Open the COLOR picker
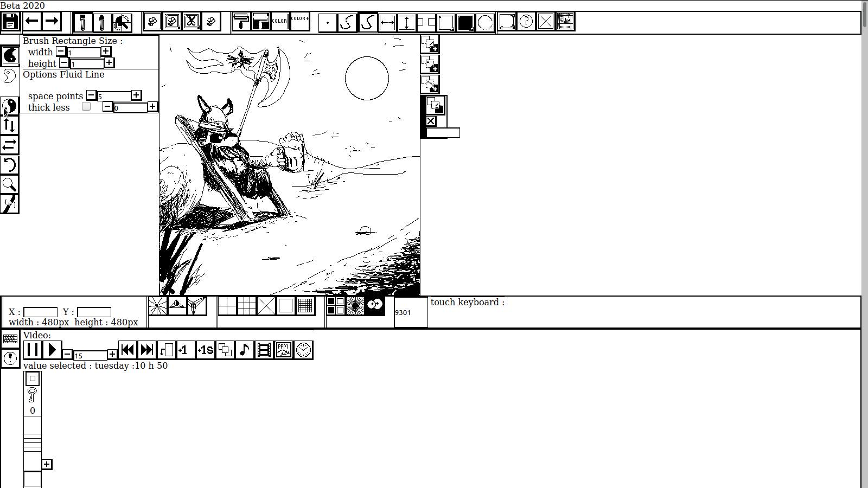 [x=279, y=21]
